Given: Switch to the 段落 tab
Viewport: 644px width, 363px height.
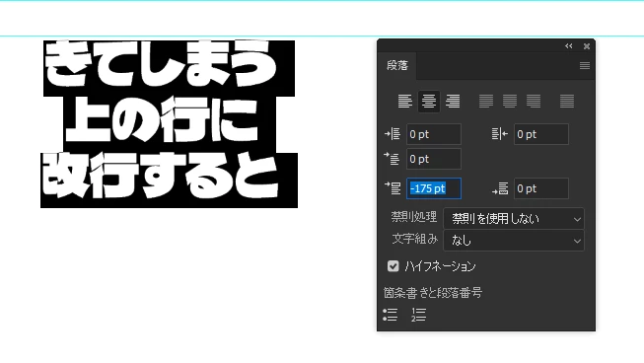Looking at the screenshot, I should pos(397,66).
